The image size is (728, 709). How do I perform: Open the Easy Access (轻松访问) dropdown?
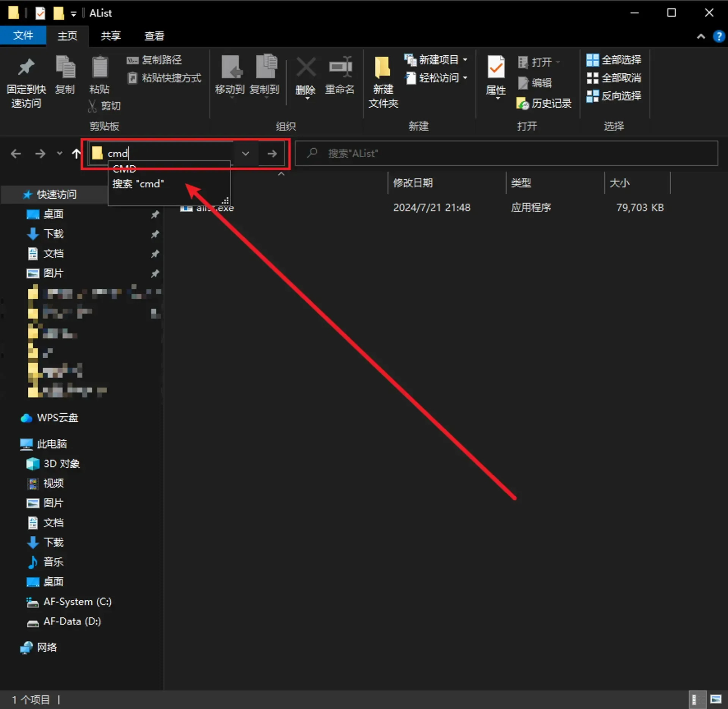(x=438, y=78)
